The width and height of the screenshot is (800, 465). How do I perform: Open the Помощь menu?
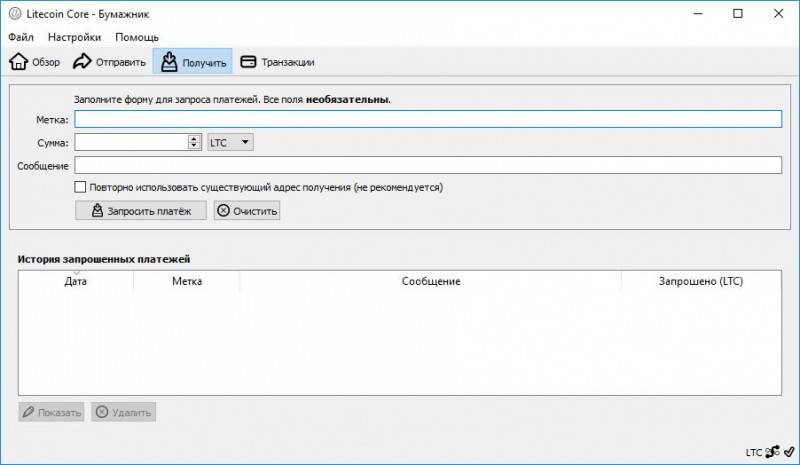click(x=137, y=37)
